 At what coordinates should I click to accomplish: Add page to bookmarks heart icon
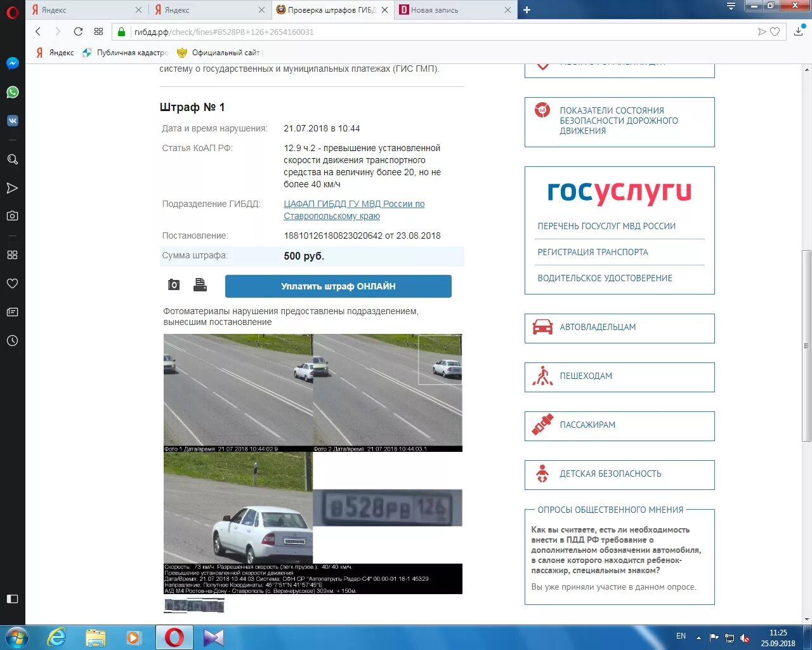pos(775,32)
